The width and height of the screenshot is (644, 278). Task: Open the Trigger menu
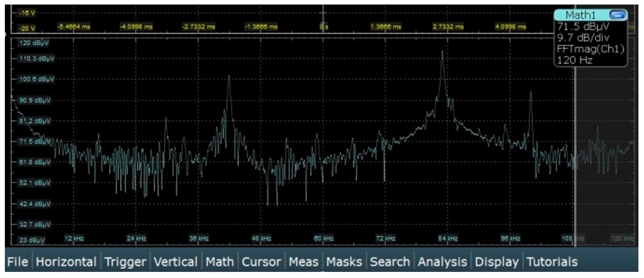pos(125,262)
